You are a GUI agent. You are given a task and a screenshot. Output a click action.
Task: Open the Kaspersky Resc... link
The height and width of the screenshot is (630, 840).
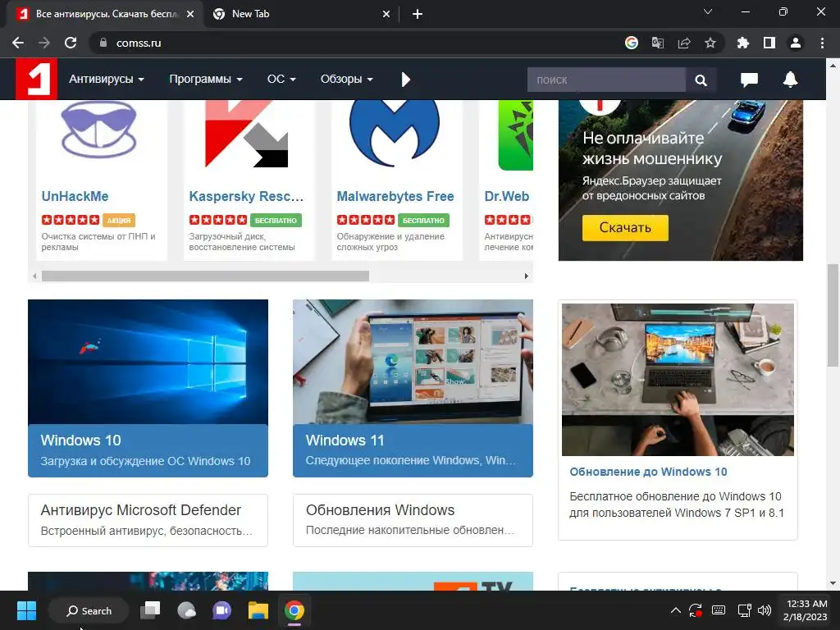click(x=246, y=197)
